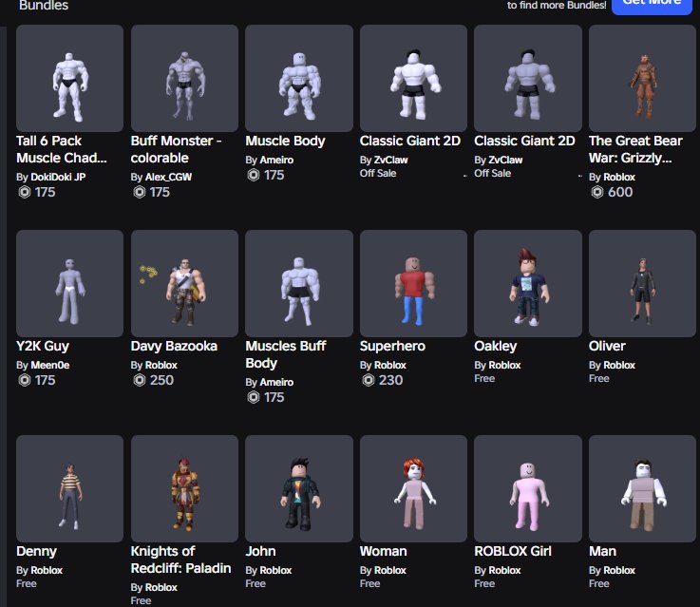Select the Buff Monster colorable bundle thumbnail
The width and height of the screenshot is (700, 607).
coord(184,78)
